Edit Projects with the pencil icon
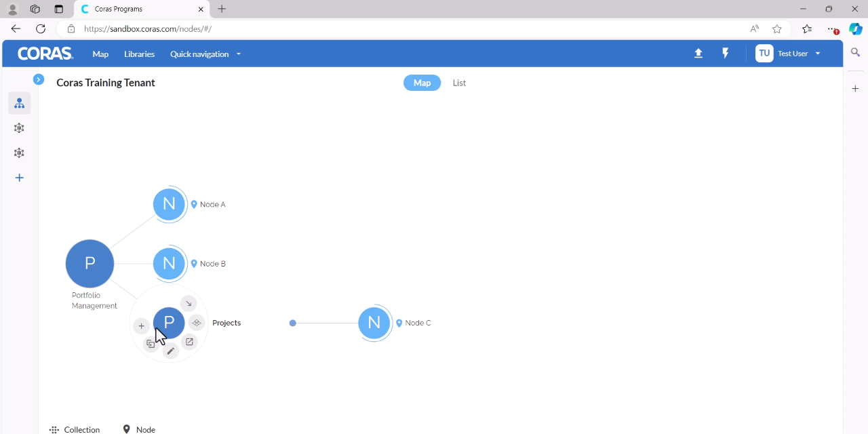 (171, 351)
